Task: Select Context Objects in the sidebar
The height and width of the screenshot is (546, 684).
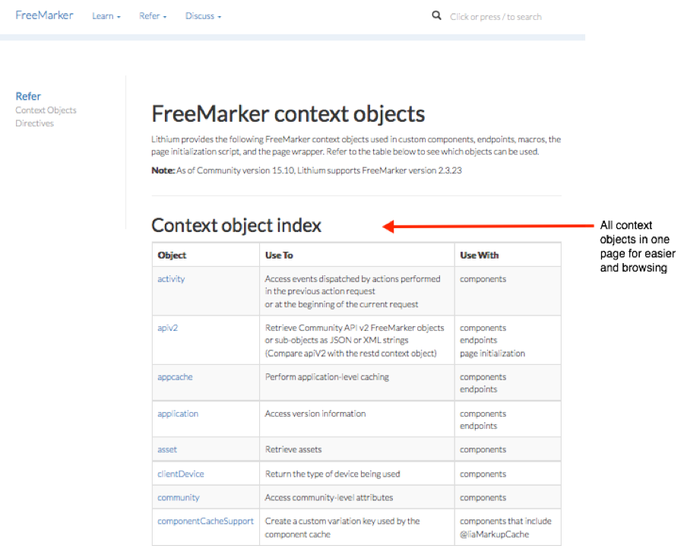Action: coord(46,110)
